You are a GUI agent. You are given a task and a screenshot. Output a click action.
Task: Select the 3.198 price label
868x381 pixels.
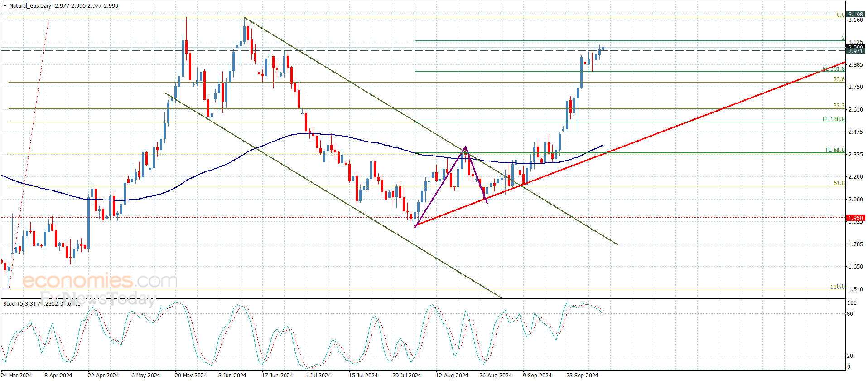tap(856, 15)
